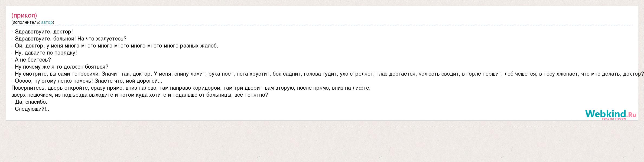
Task: Click the line starting 'Повернитесь, дверь откройте'
Action: pyautogui.click(x=191, y=88)
